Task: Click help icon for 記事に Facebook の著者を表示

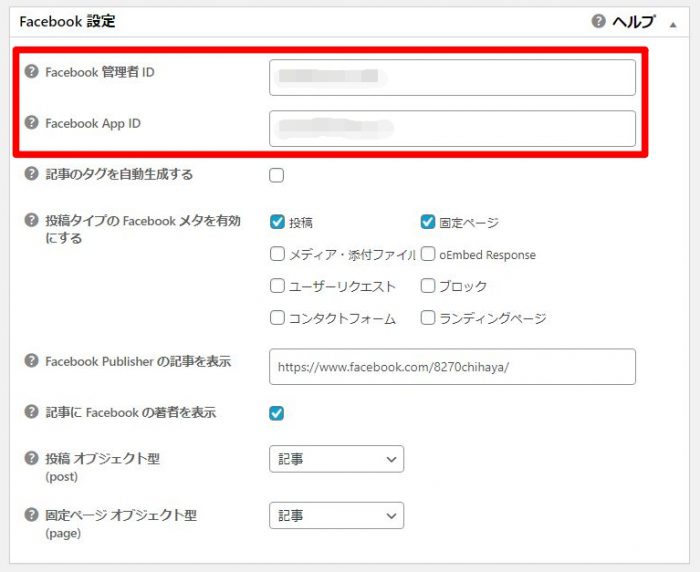Action: pos(31,412)
